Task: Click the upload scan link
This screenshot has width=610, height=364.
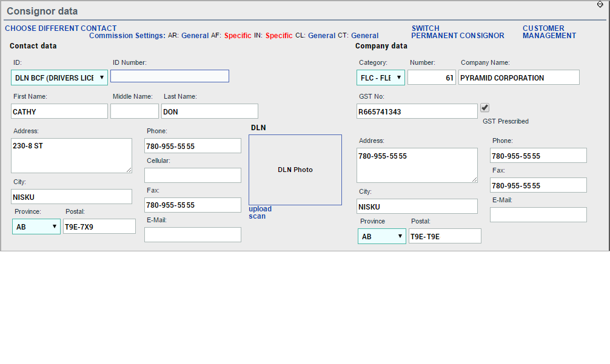Action: click(260, 213)
